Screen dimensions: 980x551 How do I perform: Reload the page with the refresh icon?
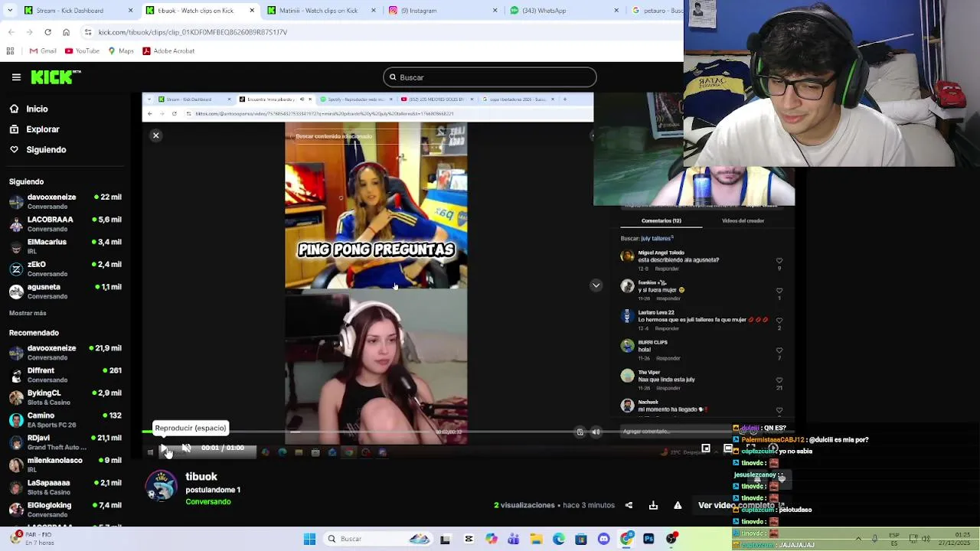[47, 32]
